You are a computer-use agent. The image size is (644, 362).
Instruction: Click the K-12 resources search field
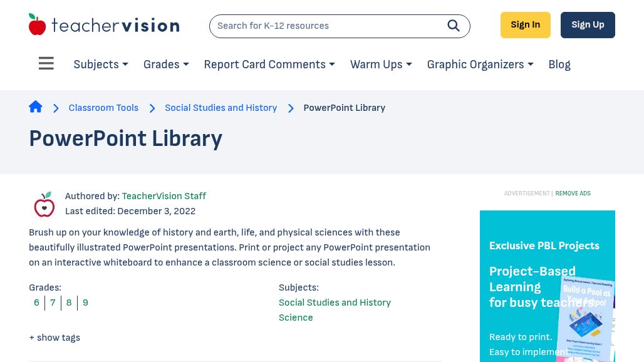[x=326, y=26]
